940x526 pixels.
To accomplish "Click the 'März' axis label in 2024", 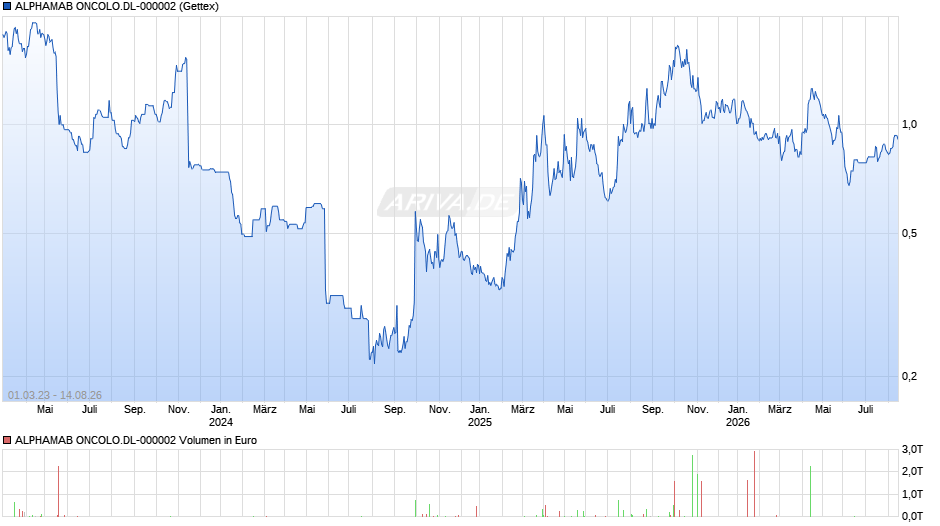I will click(x=264, y=410).
